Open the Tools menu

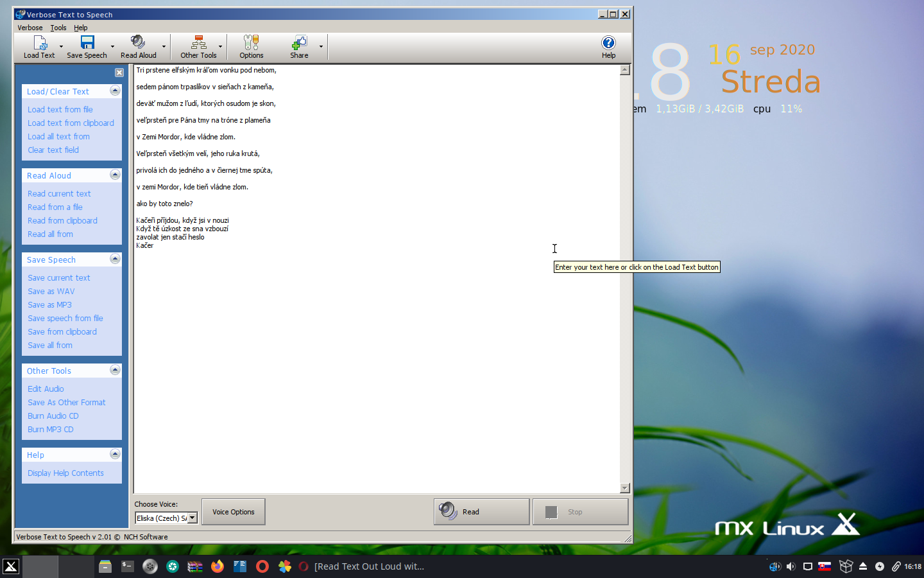coord(58,28)
